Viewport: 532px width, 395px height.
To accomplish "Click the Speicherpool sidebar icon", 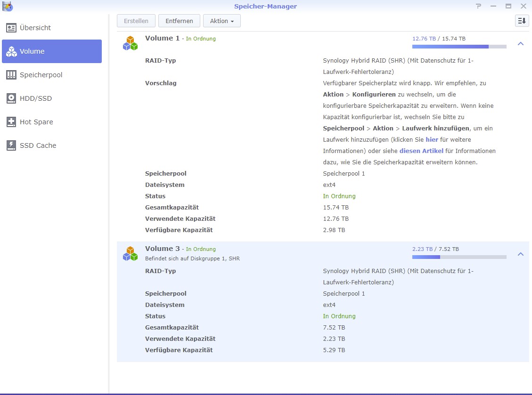I will pyautogui.click(x=11, y=75).
